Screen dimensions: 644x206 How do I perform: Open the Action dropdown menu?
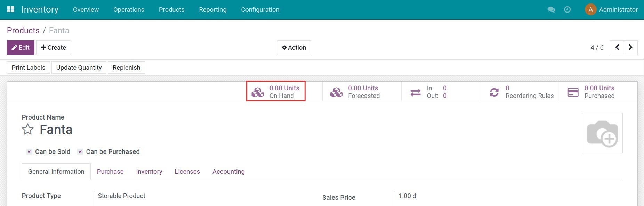[293, 48]
